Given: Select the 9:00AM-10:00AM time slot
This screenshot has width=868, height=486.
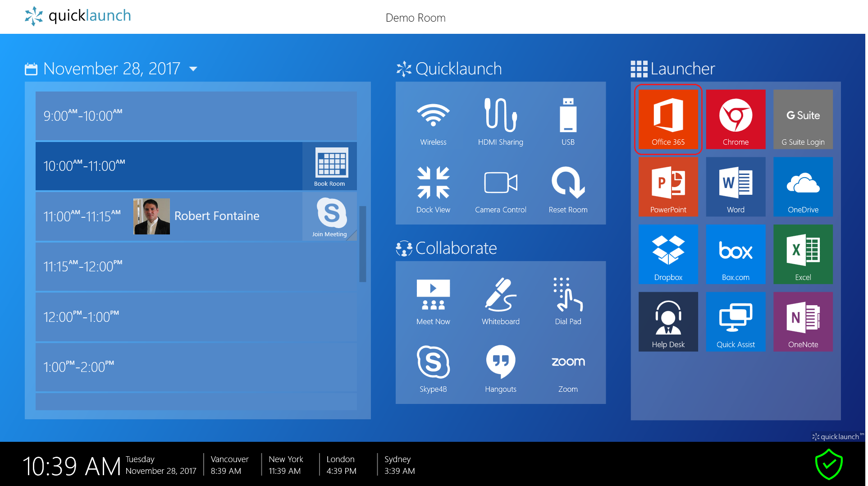Looking at the screenshot, I should (197, 116).
